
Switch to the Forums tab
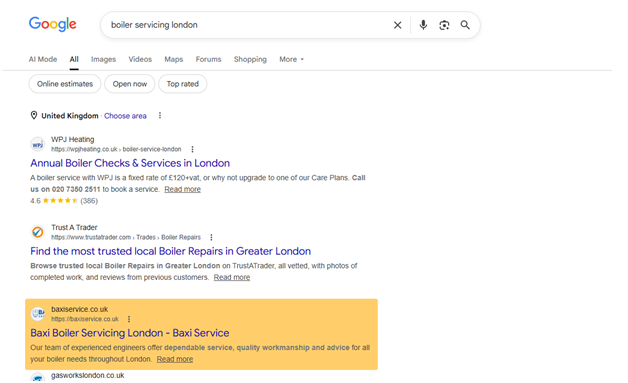tap(208, 59)
